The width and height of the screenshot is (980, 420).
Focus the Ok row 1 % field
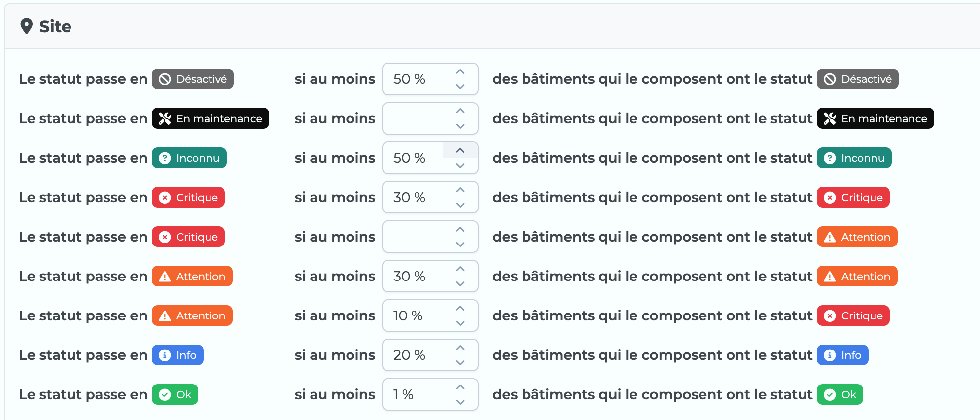tap(430, 394)
